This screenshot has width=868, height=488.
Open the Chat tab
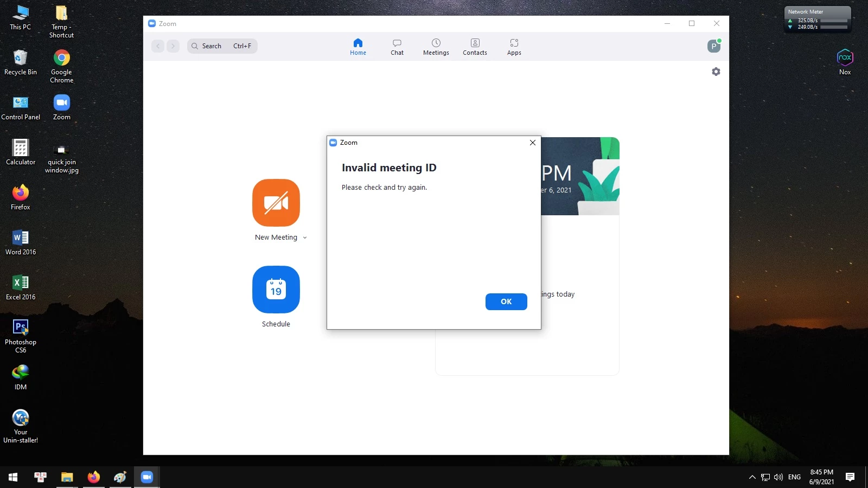[397, 47]
